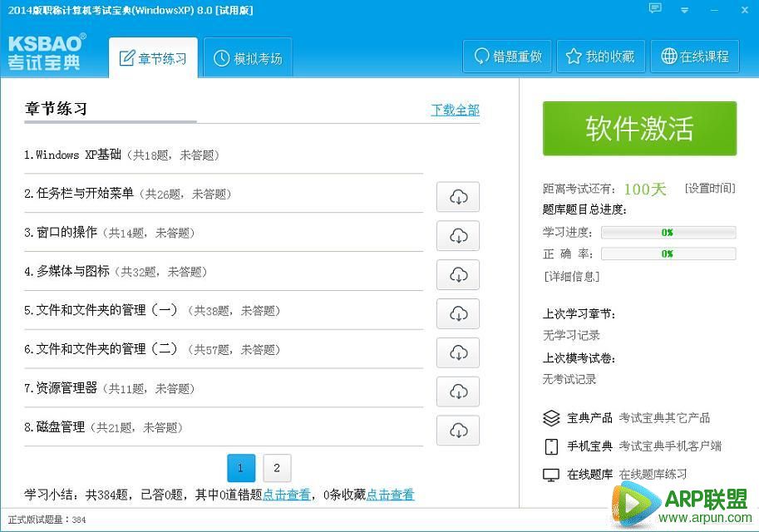Click the 手机宝典 mobile client icon
This screenshot has width=759, height=532.
click(552, 447)
